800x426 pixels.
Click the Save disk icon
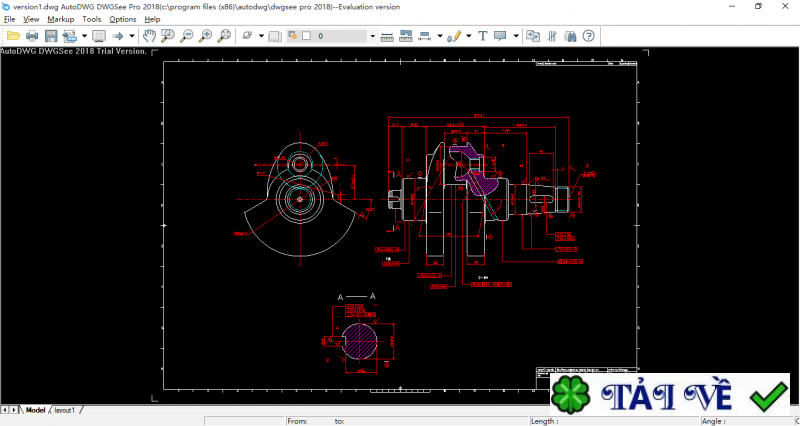(x=51, y=36)
